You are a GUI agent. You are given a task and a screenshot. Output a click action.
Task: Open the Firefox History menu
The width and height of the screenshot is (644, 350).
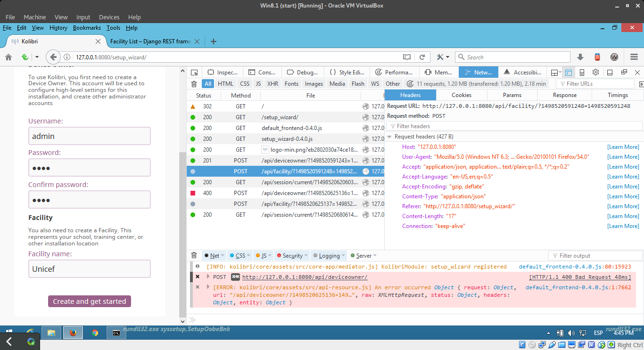point(58,28)
